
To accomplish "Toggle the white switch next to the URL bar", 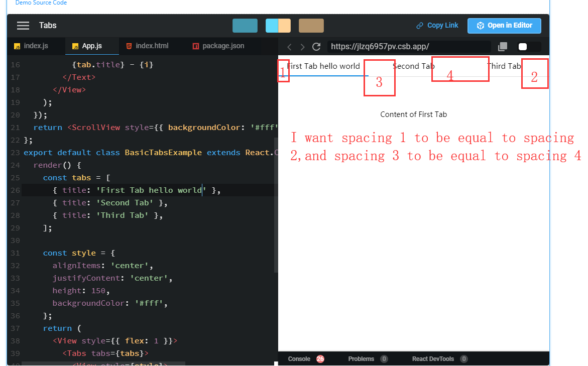I will [522, 46].
